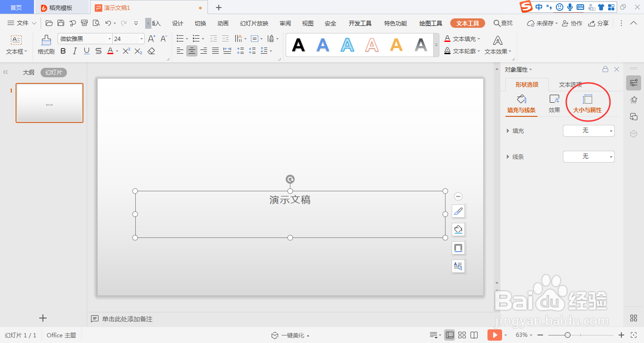Click 单击此处添加备注 notes field
This screenshot has width=644, height=343.
(x=127, y=319)
